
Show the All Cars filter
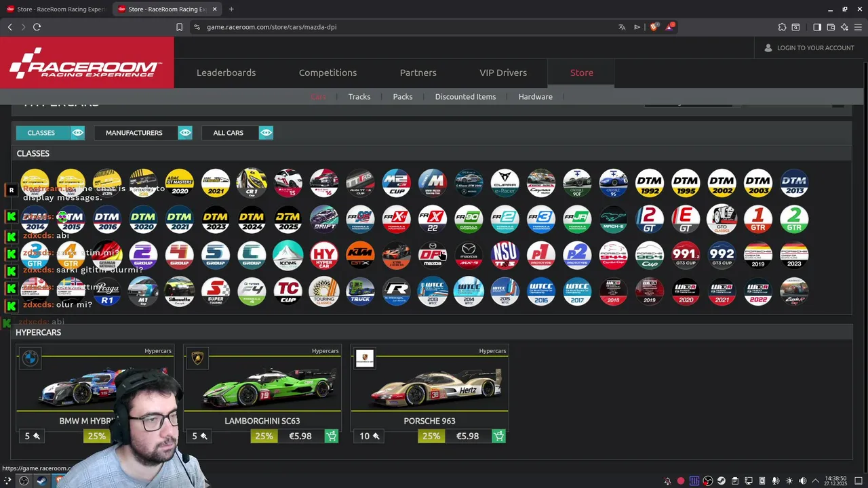(229, 133)
